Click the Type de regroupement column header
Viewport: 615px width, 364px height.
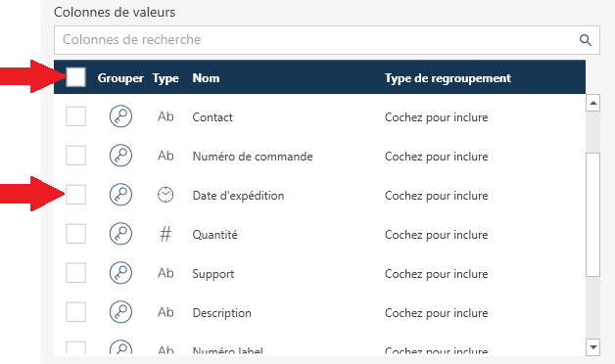pos(448,78)
